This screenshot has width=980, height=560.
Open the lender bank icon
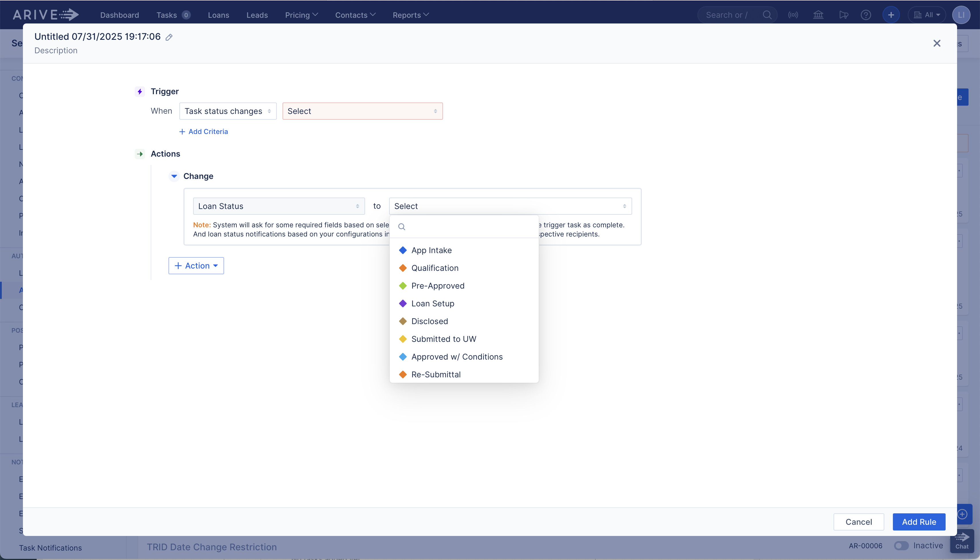(818, 15)
